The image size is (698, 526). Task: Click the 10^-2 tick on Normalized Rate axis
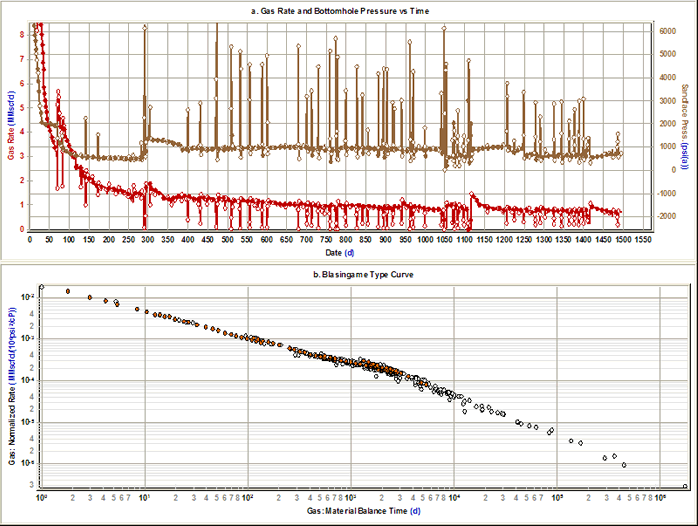click(28, 297)
